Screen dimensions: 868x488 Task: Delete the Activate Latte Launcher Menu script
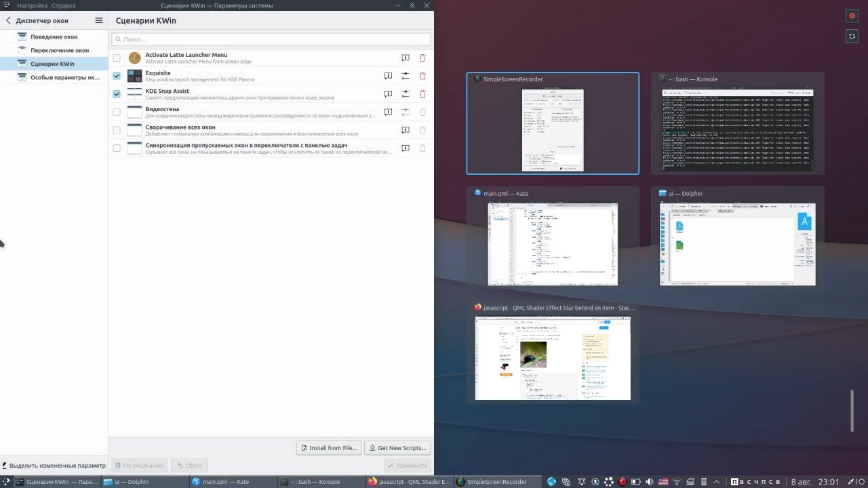point(423,58)
